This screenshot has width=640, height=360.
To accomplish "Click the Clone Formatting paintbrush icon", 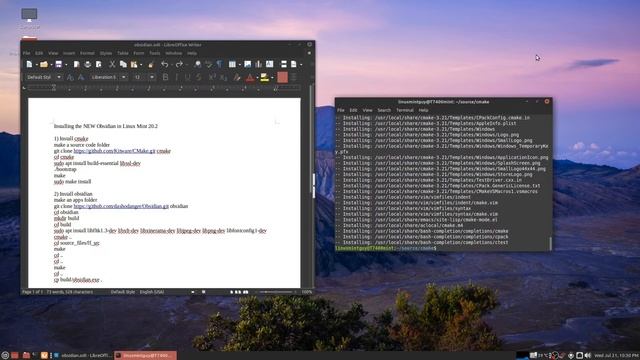I will 151,64.
